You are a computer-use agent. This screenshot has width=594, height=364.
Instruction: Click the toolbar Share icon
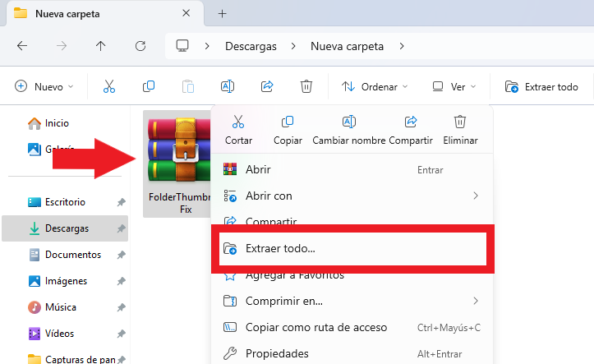267,87
